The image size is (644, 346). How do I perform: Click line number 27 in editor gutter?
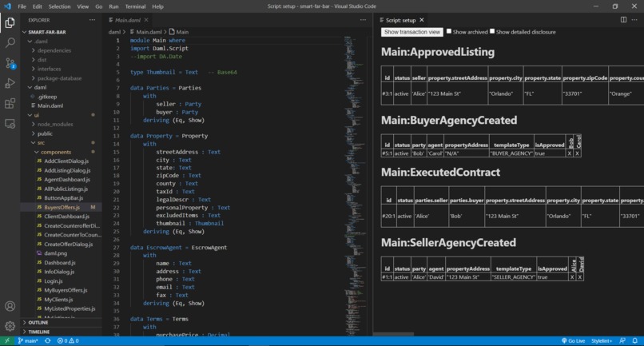pos(116,248)
